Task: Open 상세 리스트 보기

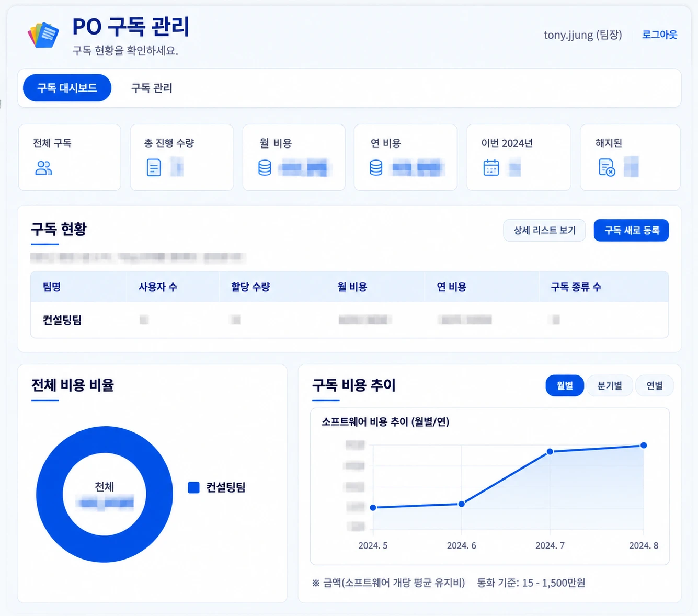Action: coord(545,230)
